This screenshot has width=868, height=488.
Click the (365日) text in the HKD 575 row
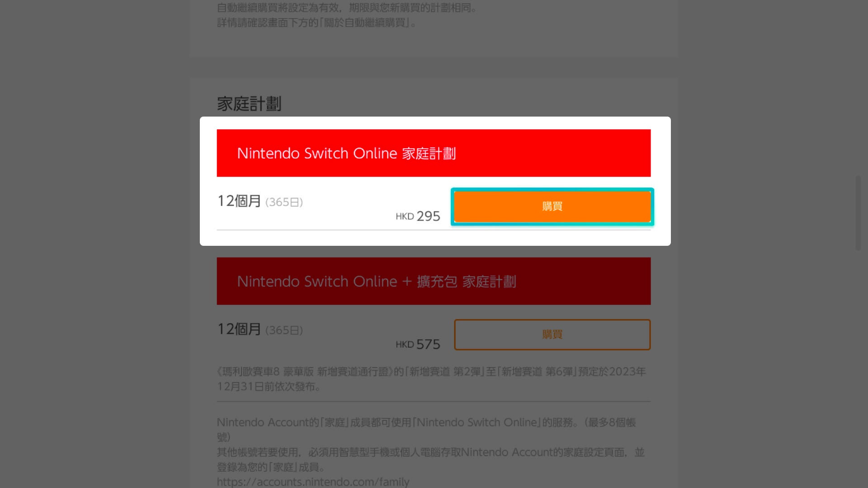284,330
